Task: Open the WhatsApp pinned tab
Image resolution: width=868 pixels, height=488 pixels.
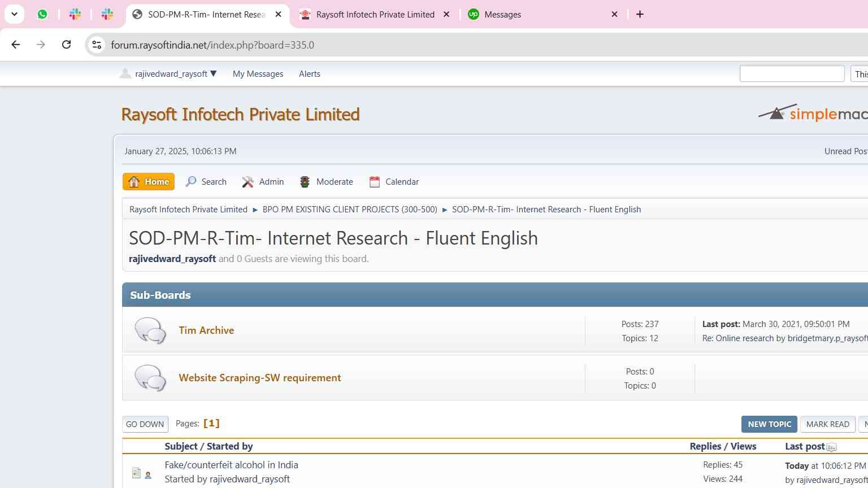Action: click(42, 14)
